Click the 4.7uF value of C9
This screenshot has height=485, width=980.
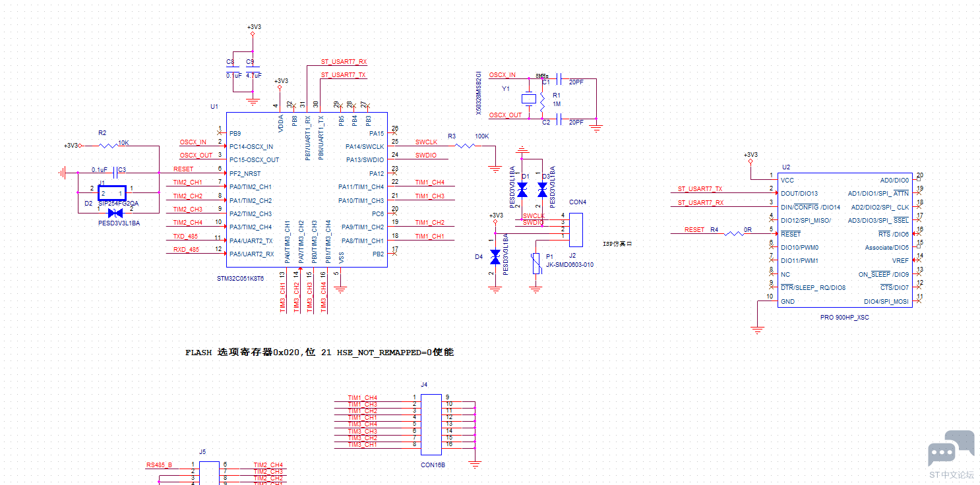(x=254, y=76)
